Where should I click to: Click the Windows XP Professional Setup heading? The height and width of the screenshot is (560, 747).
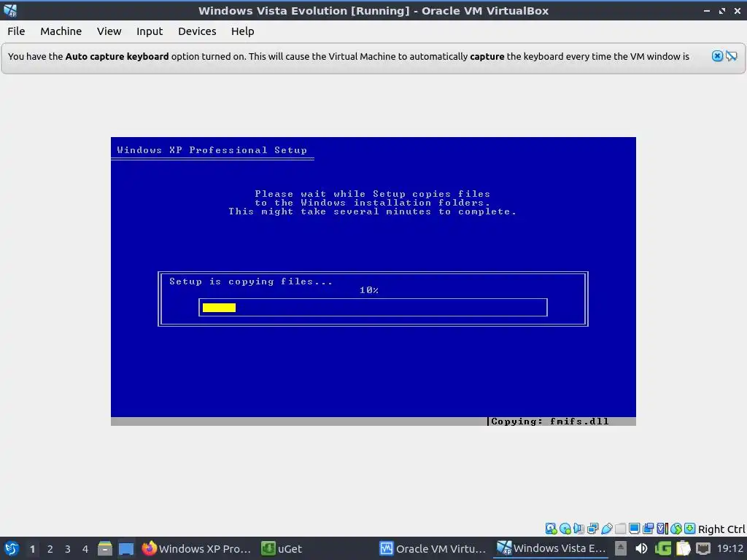212,150
